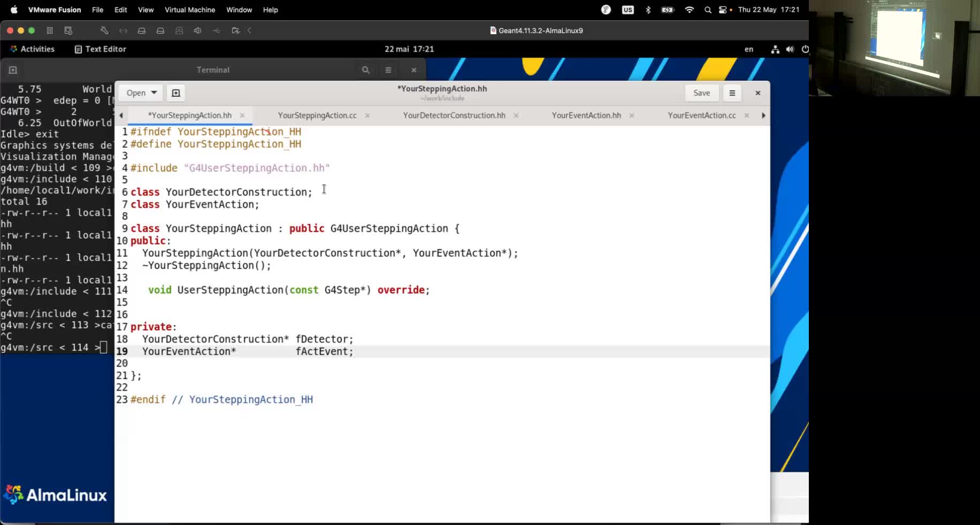Screen dimensions: 980x525
Task: Open the Wi-Fi status menu
Action: point(690,10)
